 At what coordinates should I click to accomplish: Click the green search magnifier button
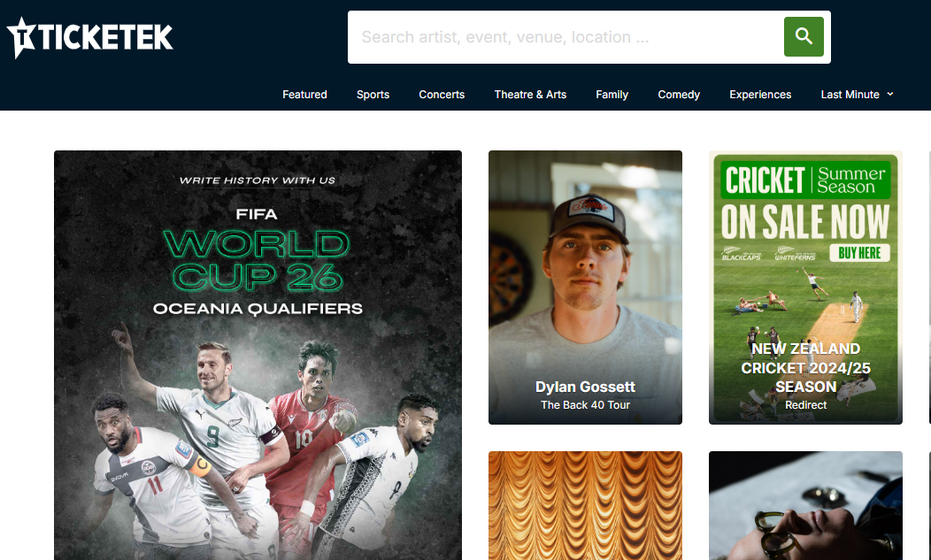tap(804, 37)
